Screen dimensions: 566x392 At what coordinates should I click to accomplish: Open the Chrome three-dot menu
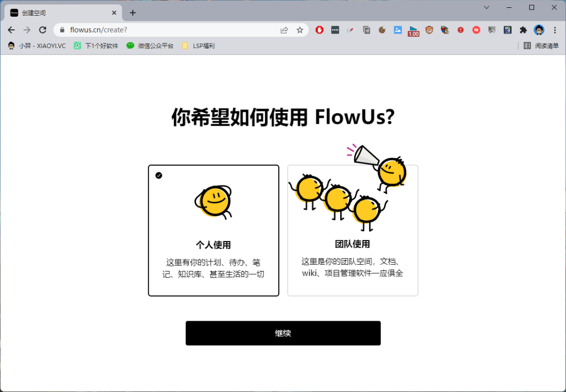(555, 30)
